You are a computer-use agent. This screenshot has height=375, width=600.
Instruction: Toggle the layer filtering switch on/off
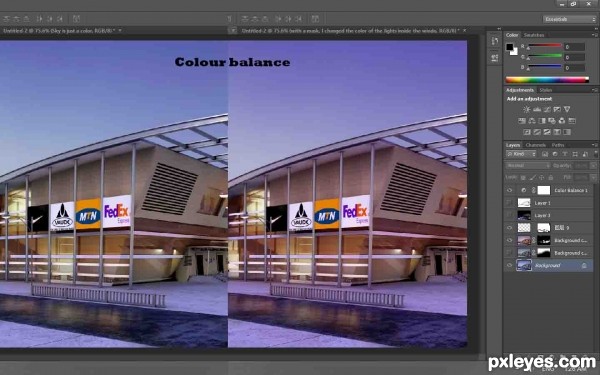point(595,154)
